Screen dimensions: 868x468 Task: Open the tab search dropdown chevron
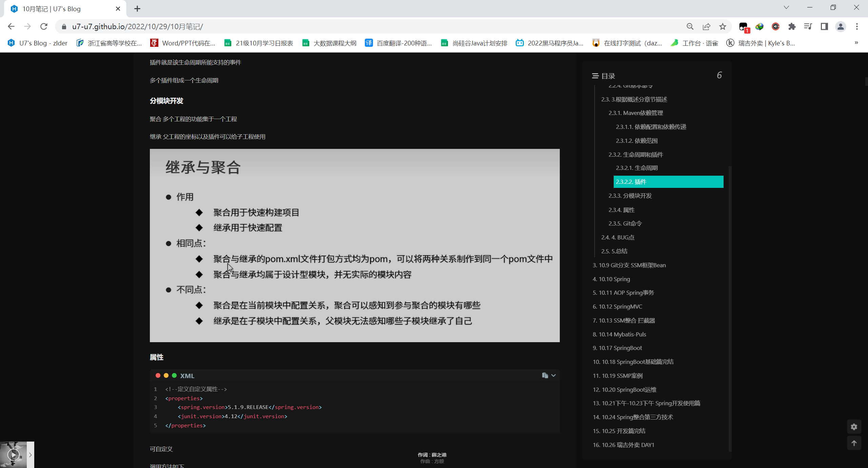click(x=786, y=7)
